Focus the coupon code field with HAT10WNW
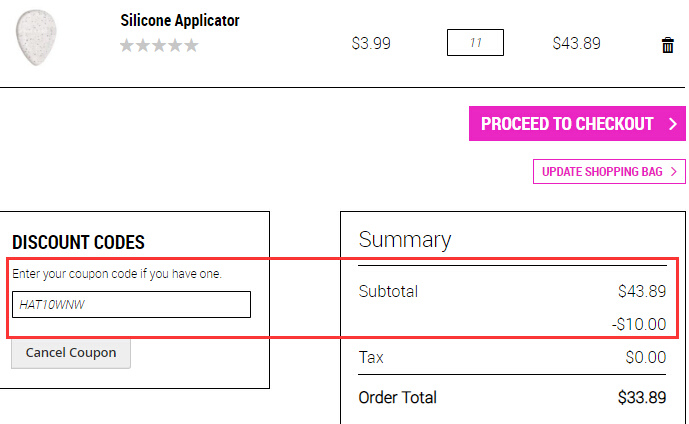Viewport: 689px width, 424px height. coord(131,304)
